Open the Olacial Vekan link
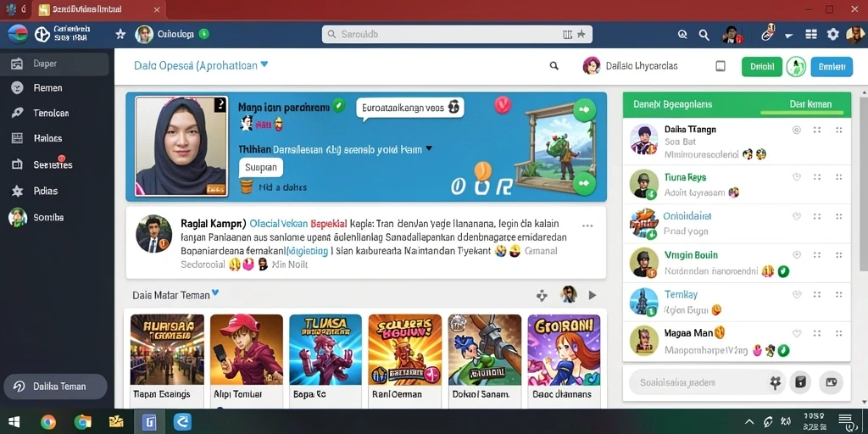Screen dimensions: 868x434 (x=279, y=224)
